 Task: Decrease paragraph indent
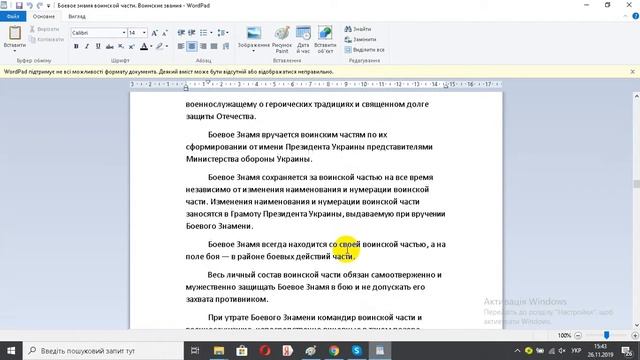pos(181,33)
